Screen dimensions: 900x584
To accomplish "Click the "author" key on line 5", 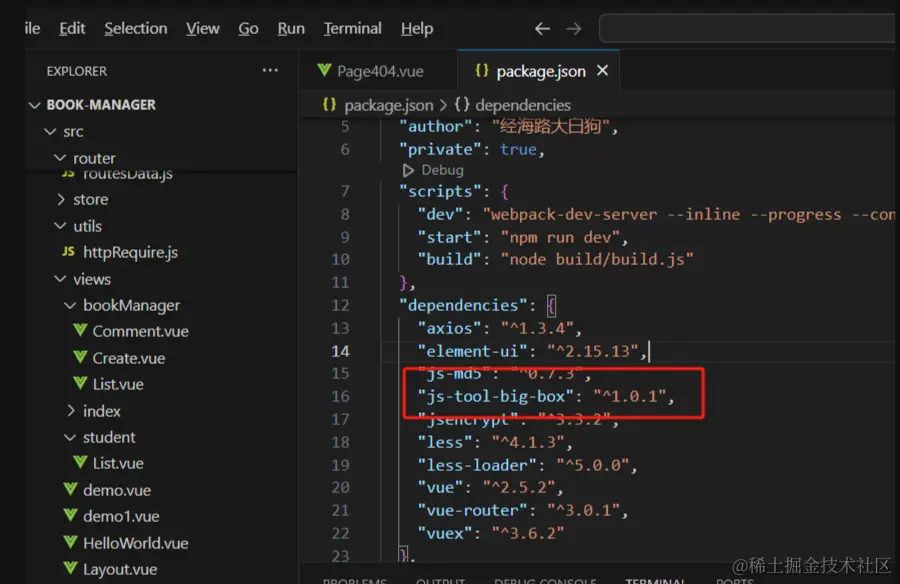I will tap(436, 126).
